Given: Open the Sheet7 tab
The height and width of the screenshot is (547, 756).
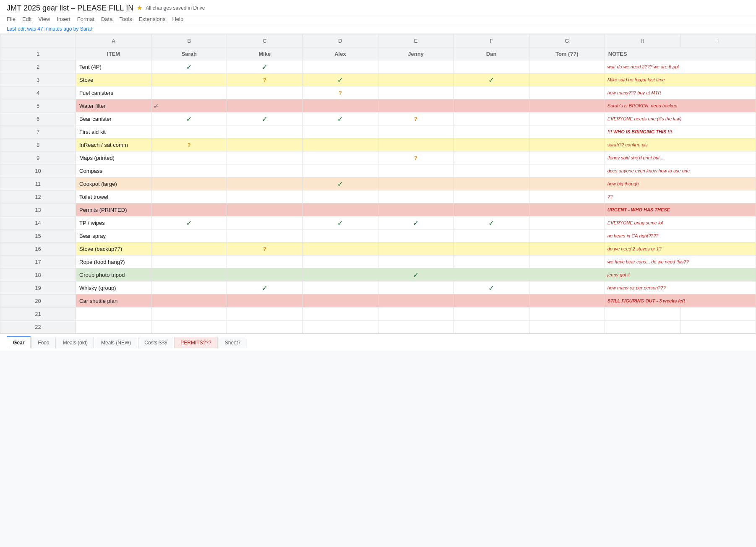Looking at the screenshot, I should tap(232, 342).
